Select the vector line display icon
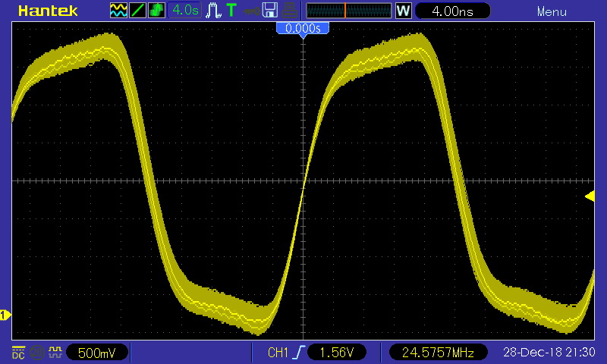This screenshot has width=607, height=364. (137, 11)
